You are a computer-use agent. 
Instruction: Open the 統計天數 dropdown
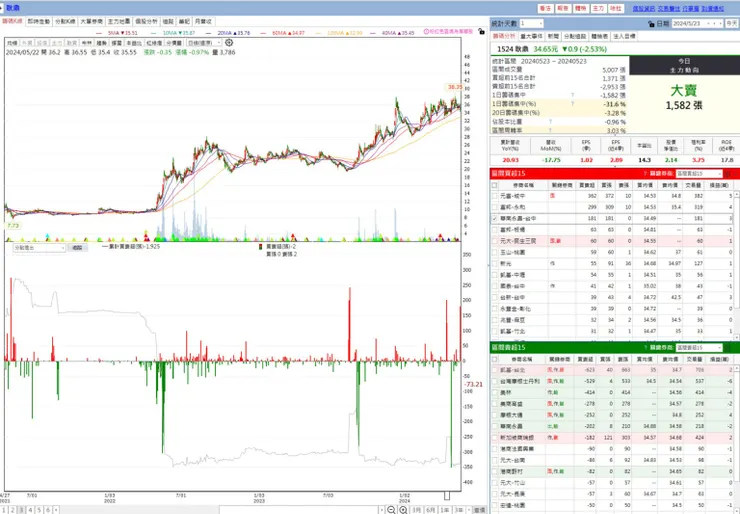pos(531,24)
